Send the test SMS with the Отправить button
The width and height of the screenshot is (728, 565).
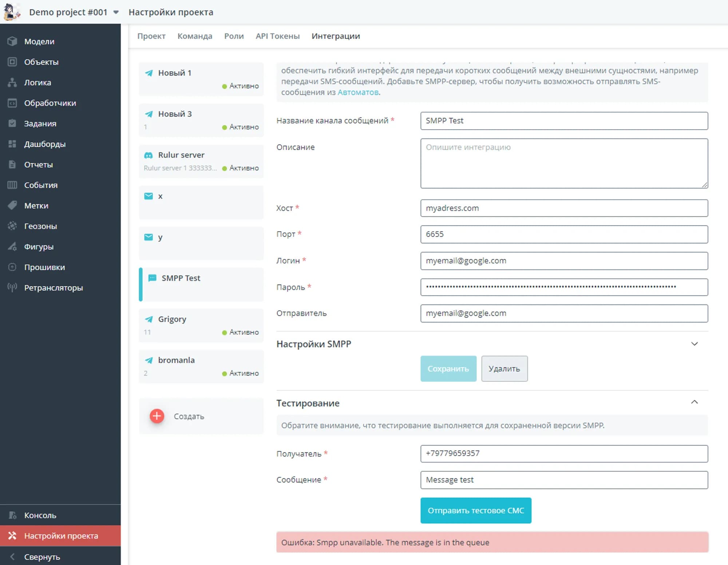pyautogui.click(x=475, y=510)
